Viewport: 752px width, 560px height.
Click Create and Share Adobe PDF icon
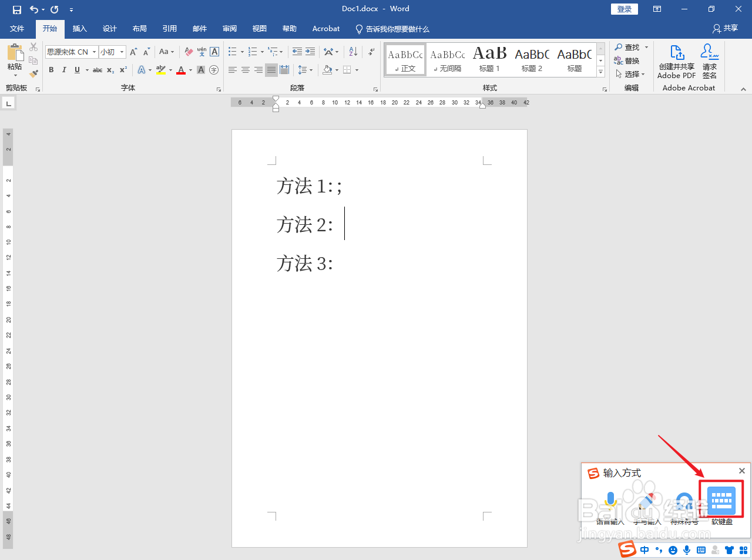click(x=677, y=62)
